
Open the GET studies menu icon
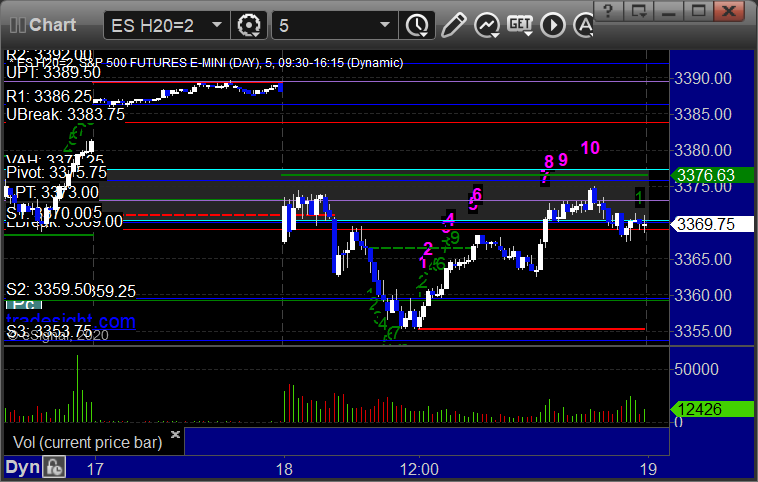(x=520, y=25)
